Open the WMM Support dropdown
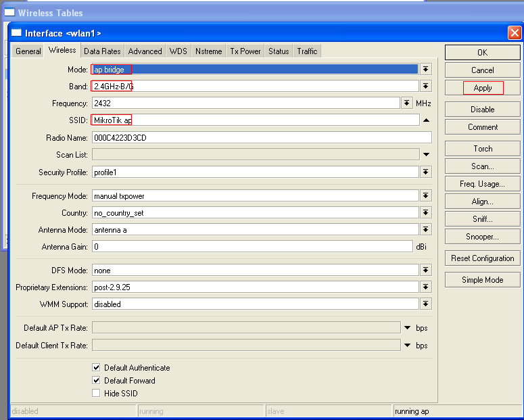This screenshot has width=524, height=420. 425,304
